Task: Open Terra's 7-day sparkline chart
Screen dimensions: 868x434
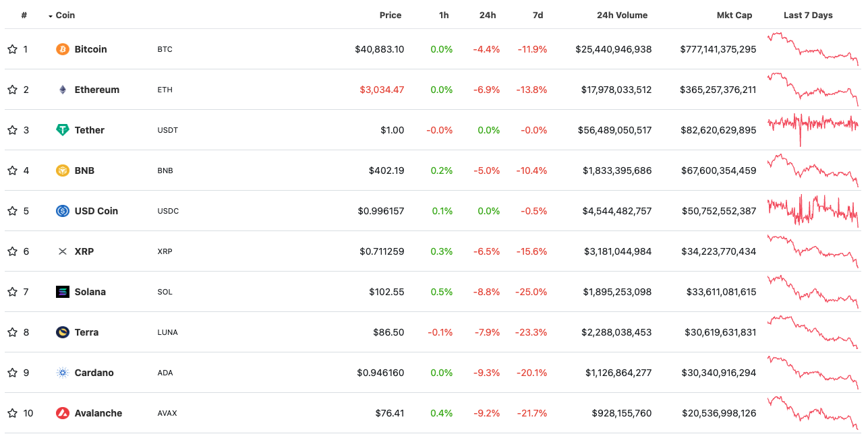Action: tap(813, 332)
